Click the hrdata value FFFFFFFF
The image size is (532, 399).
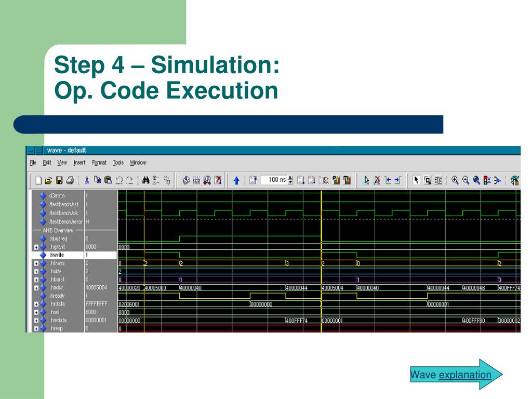click(x=96, y=304)
